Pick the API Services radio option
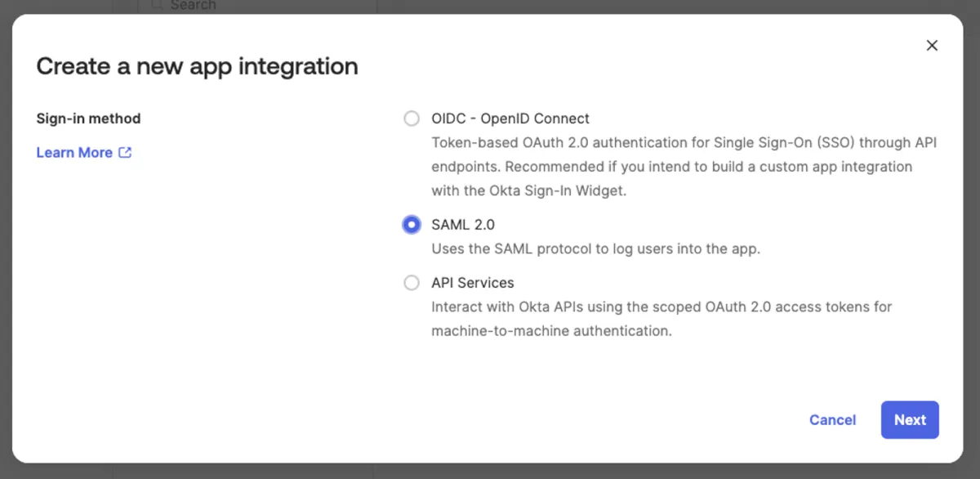980x479 pixels. 412,283
